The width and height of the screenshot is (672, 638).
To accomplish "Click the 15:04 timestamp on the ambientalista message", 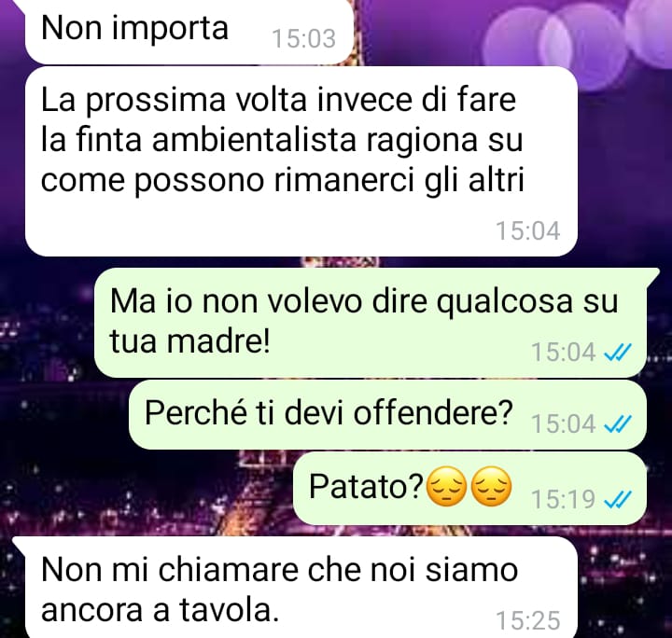I will 528,230.
